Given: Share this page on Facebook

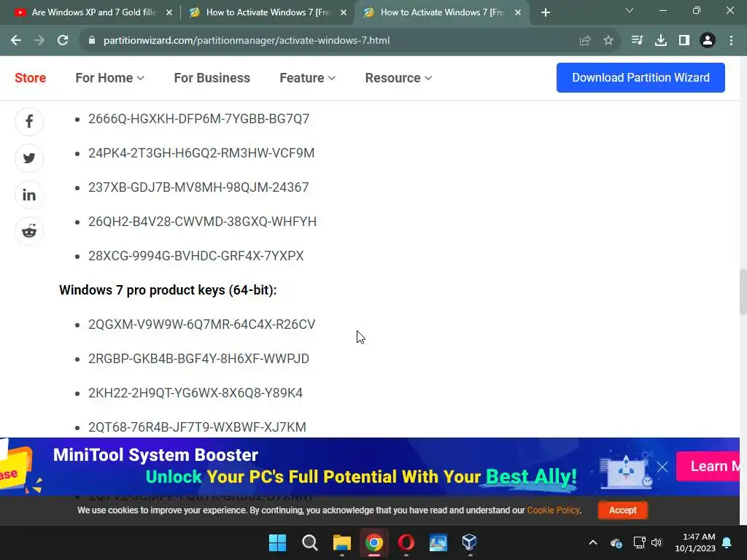Looking at the screenshot, I should pyautogui.click(x=29, y=122).
